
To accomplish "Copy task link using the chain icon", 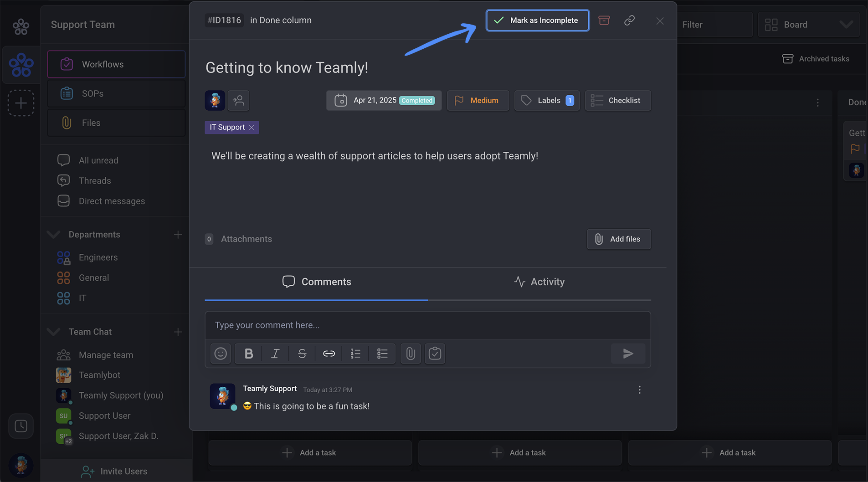I will coord(629,21).
